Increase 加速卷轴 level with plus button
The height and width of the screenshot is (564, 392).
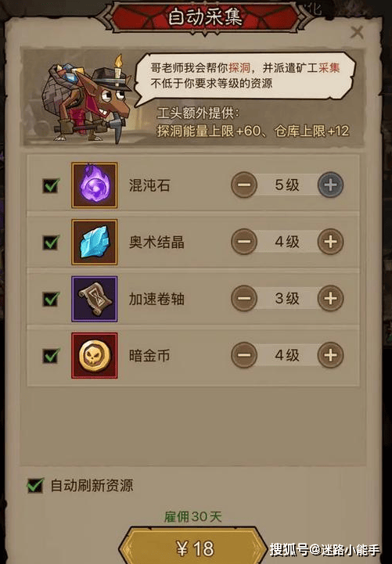330,299
